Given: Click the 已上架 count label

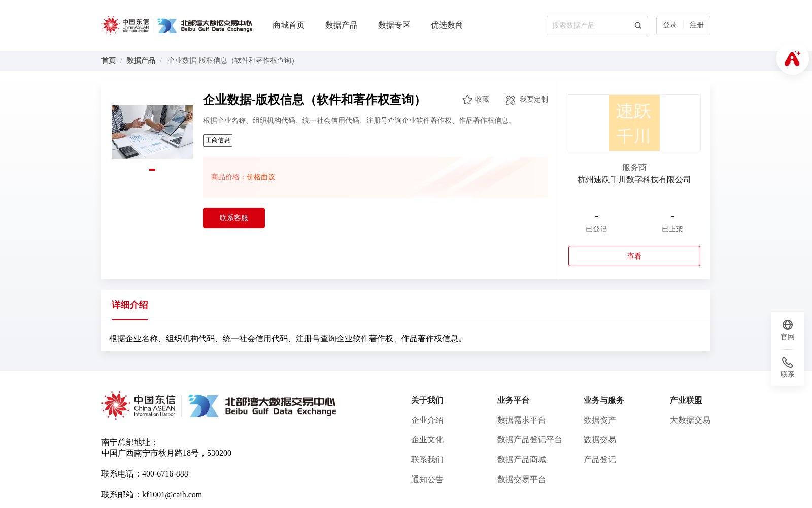Looking at the screenshot, I should [672, 229].
